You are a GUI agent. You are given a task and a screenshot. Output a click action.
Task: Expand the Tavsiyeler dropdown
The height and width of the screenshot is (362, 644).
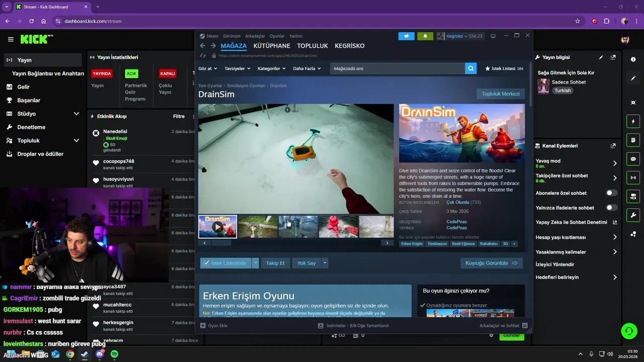coord(237,68)
